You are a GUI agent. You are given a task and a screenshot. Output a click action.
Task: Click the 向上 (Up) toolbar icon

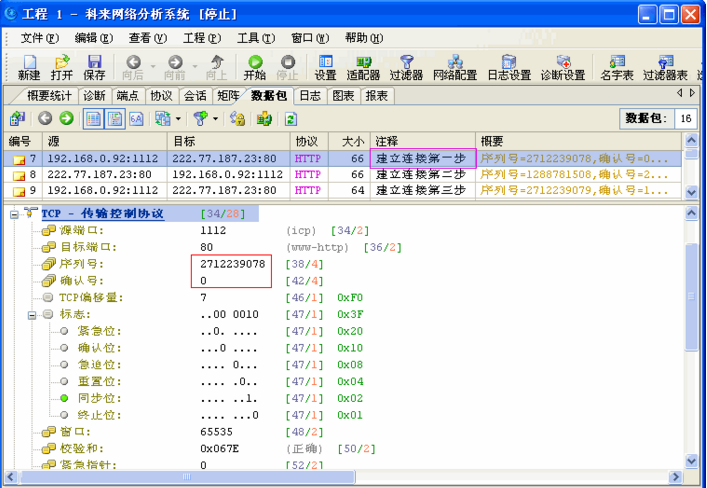(217, 68)
